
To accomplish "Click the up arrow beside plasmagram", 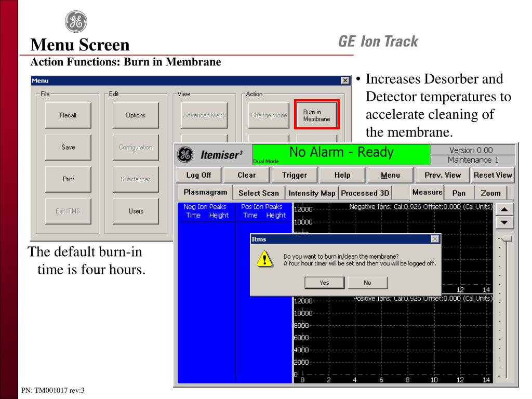I will [x=504, y=209].
